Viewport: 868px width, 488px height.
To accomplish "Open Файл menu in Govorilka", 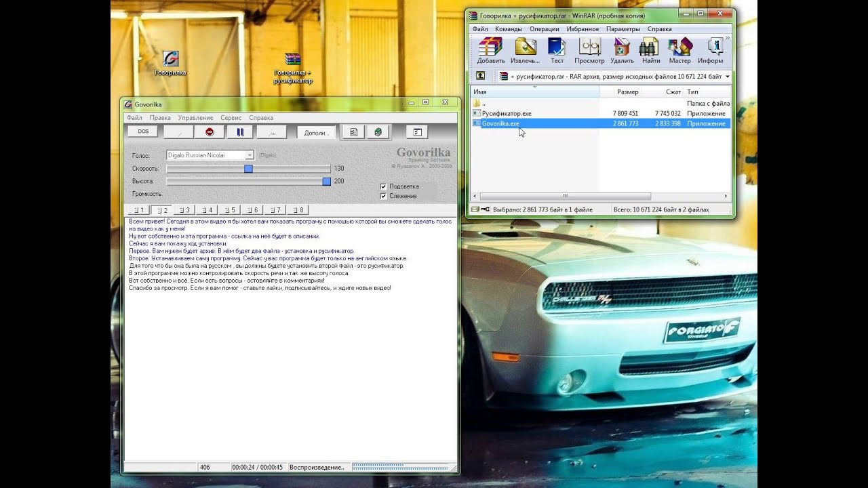I will (x=134, y=118).
